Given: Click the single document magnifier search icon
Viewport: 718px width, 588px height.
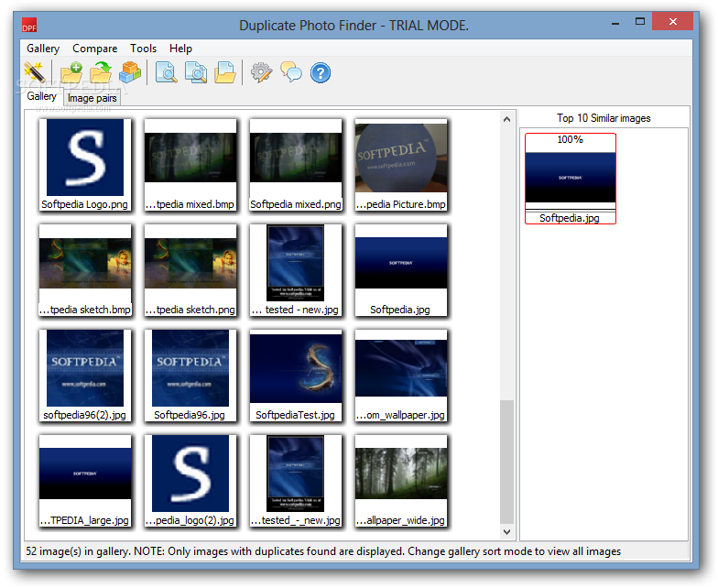Looking at the screenshot, I should (167, 72).
